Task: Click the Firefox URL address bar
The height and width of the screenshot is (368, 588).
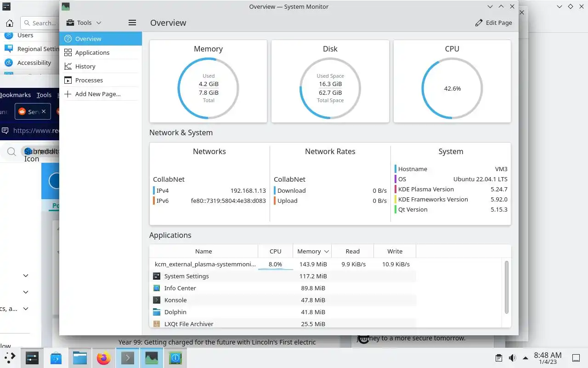Action: point(36,131)
